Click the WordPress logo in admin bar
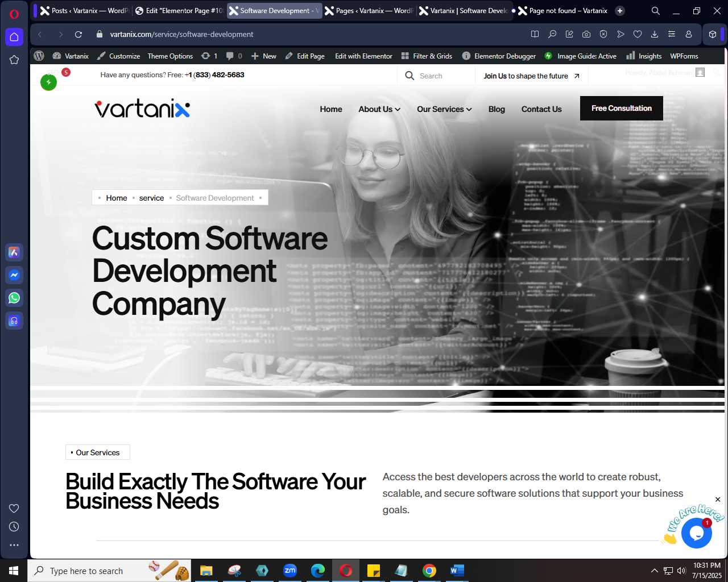The width and height of the screenshot is (728, 582). point(39,56)
